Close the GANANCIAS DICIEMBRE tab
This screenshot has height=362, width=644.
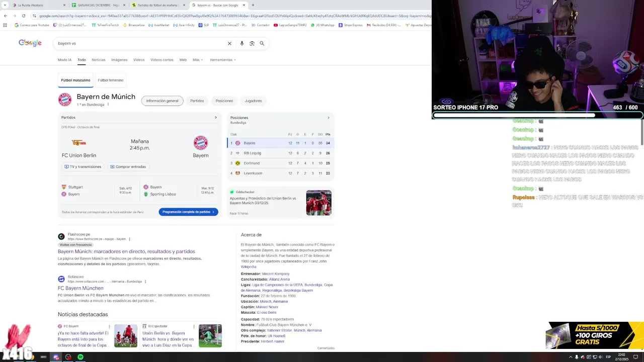[x=124, y=5]
